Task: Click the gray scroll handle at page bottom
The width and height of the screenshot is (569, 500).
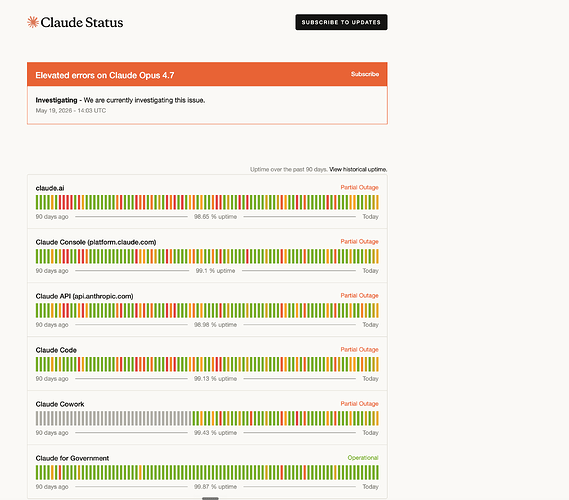Action: 210,499
